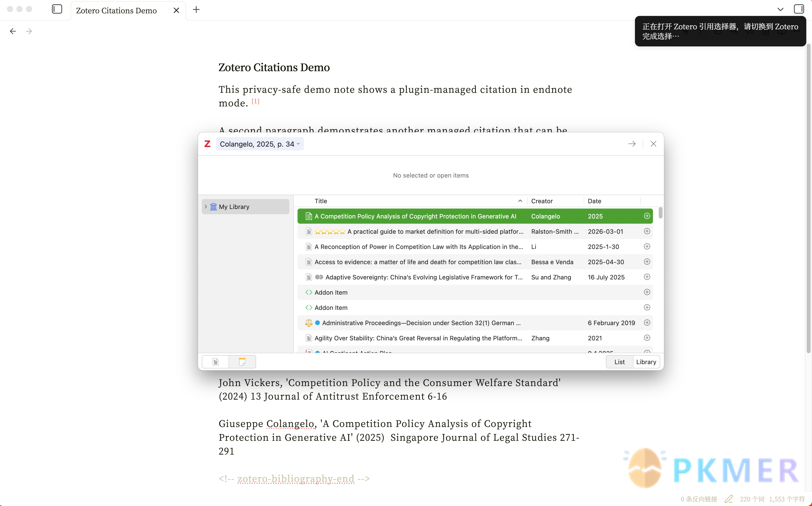Switch picker to items mode (document icon)
The height and width of the screenshot is (506, 812).
click(215, 362)
